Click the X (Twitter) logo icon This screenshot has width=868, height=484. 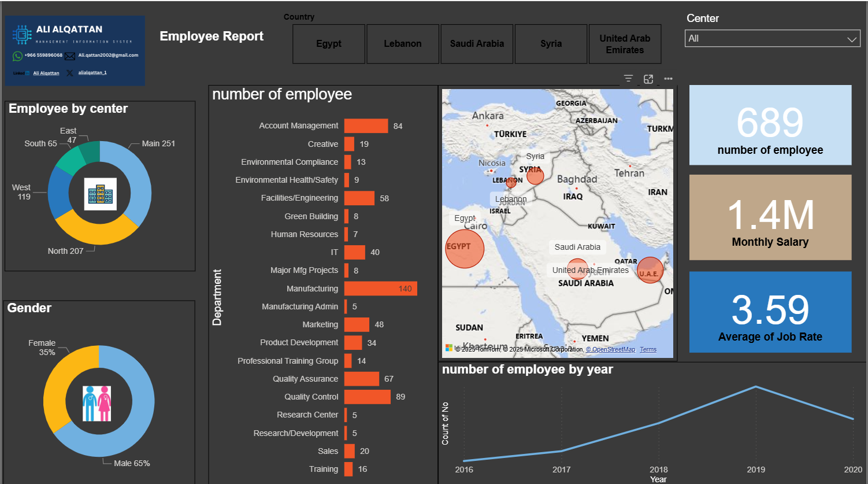pos(70,73)
